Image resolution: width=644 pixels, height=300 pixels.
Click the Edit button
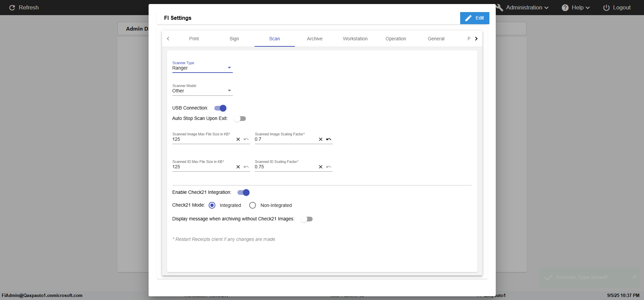(x=475, y=18)
